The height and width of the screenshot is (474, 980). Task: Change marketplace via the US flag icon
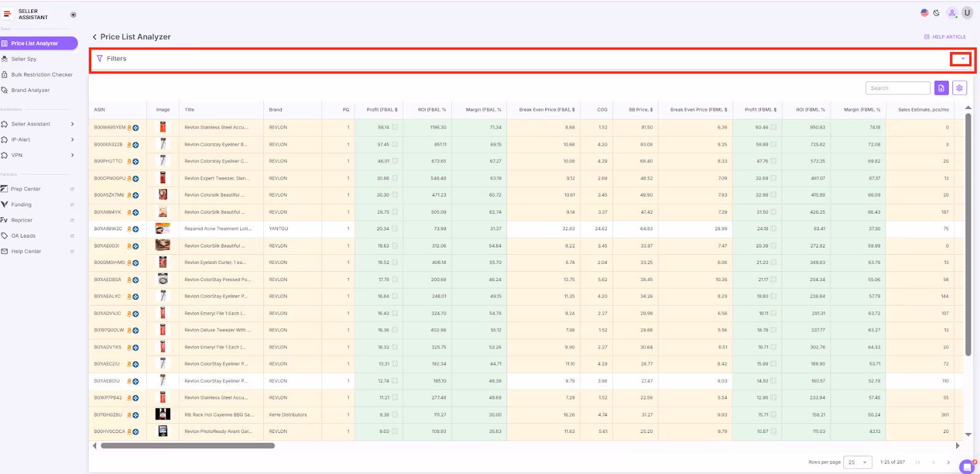pyautogui.click(x=924, y=13)
